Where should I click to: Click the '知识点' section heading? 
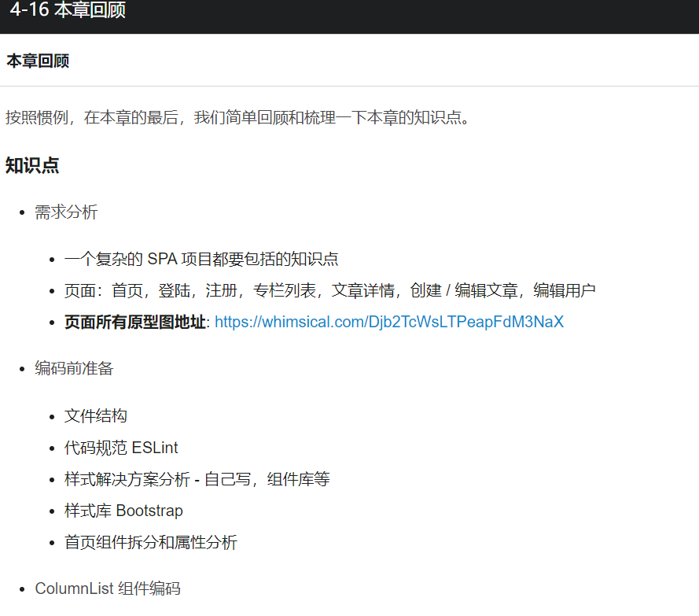[x=31, y=165]
